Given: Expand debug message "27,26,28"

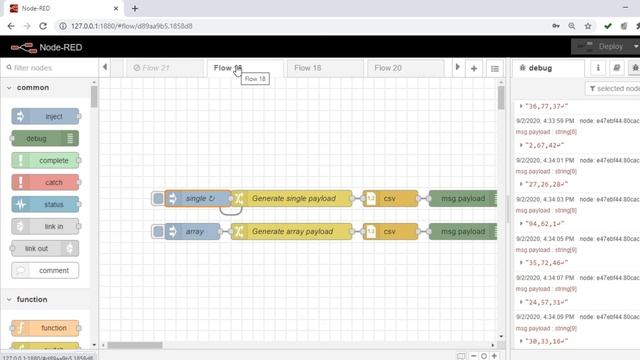Looking at the screenshot, I should (x=521, y=184).
